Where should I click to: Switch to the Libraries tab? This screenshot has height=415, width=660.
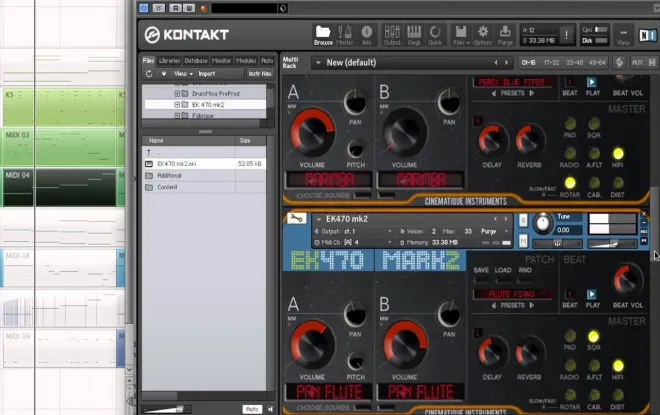(x=170, y=61)
